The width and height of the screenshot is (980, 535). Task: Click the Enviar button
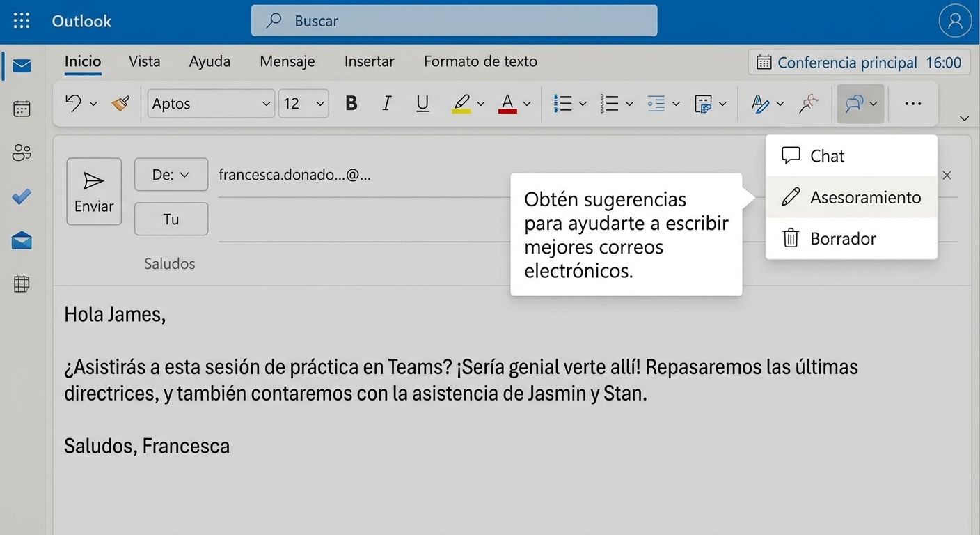93,191
